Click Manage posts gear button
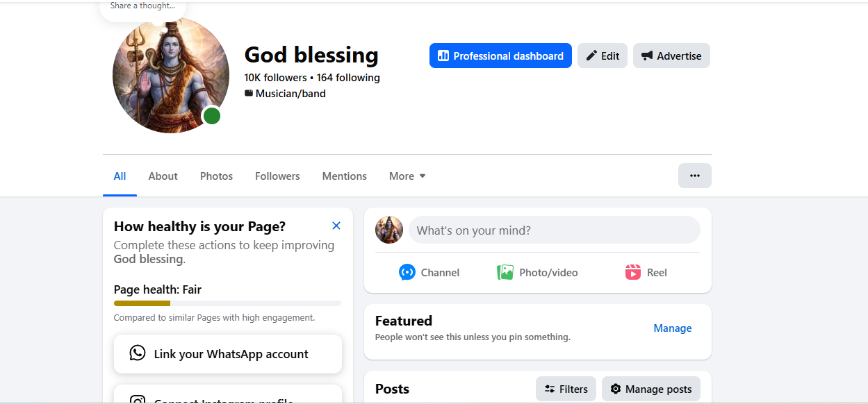Screen dimensions: 868x404 click(650, 389)
